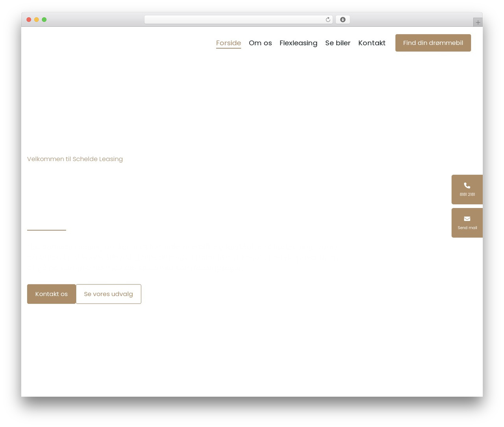
Task: Click the Kontakt os button
Action: 52,294
